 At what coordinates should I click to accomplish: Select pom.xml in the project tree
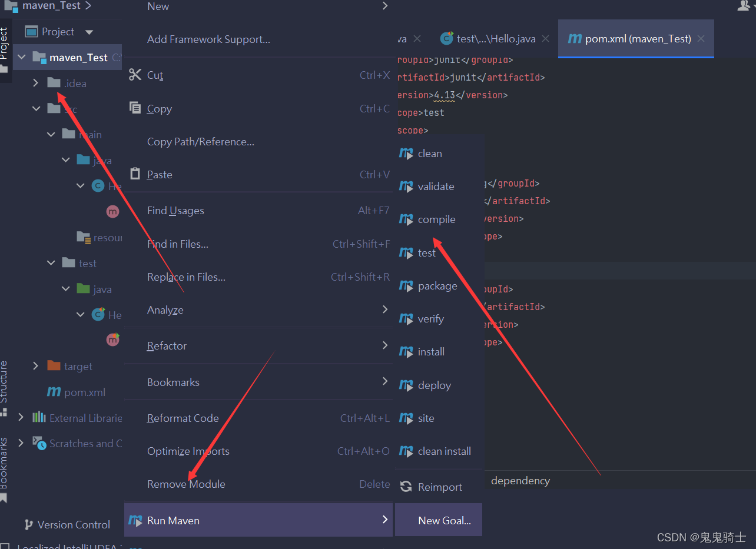pyautogui.click(x=85, y=392)
